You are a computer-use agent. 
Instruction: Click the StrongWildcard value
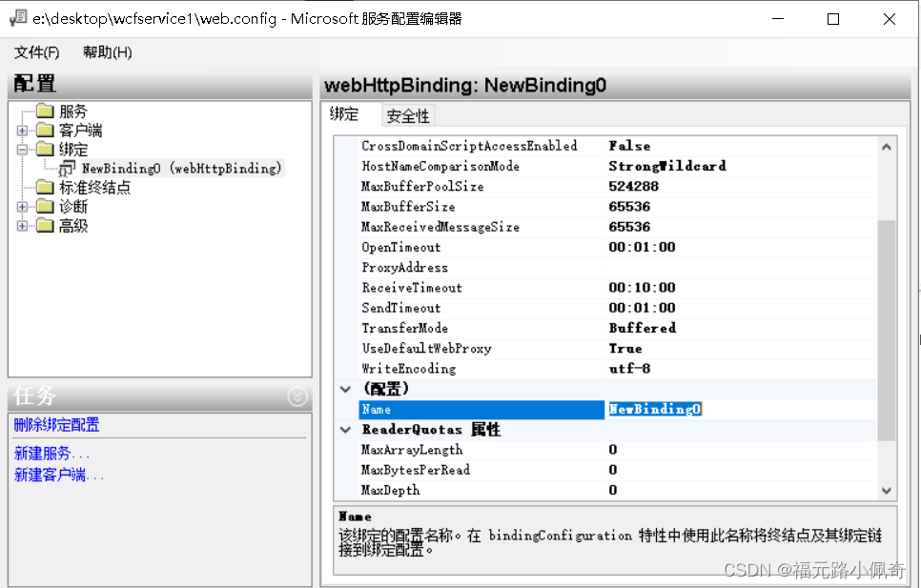(x=667, y=166)
